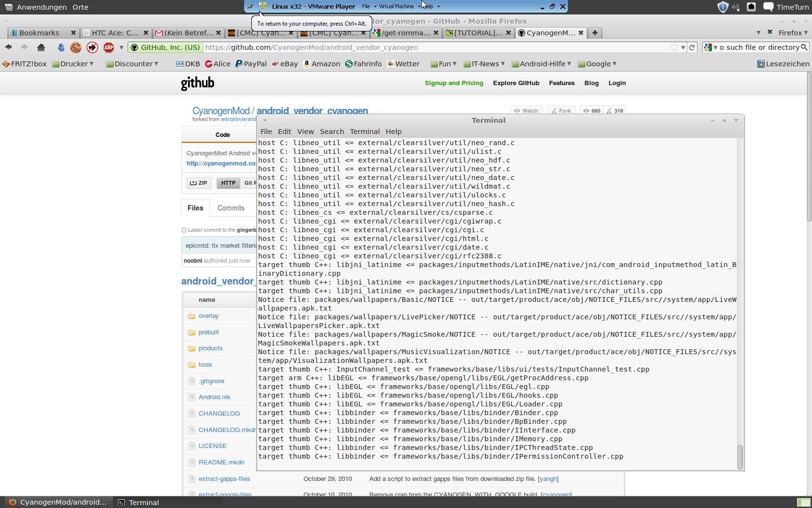The width and height of the screenshot is (812, 508).
Task: Open the extract-gapps-files file
Action: point(224,479)
